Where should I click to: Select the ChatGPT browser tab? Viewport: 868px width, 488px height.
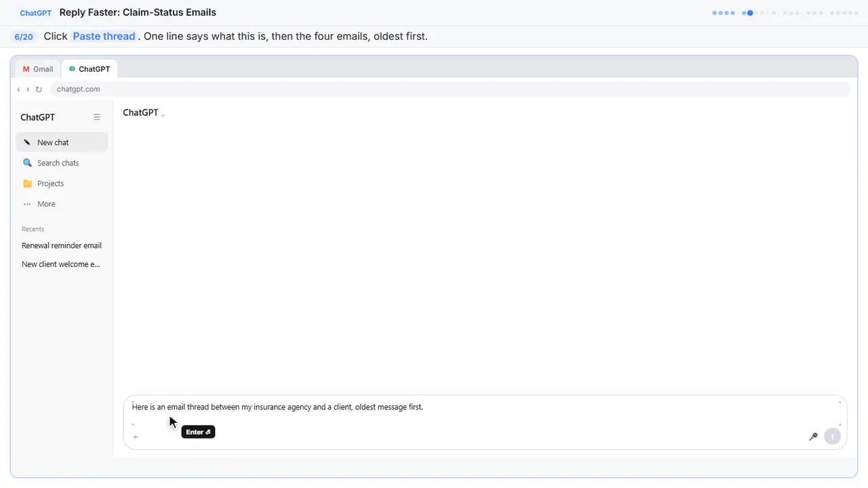click(90, 69)
